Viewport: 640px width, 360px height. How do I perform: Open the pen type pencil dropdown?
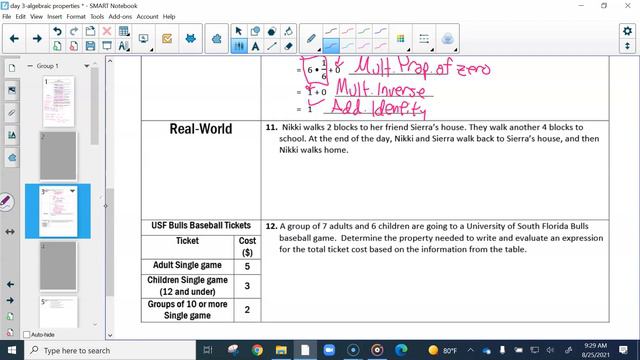tap(312, 39)
